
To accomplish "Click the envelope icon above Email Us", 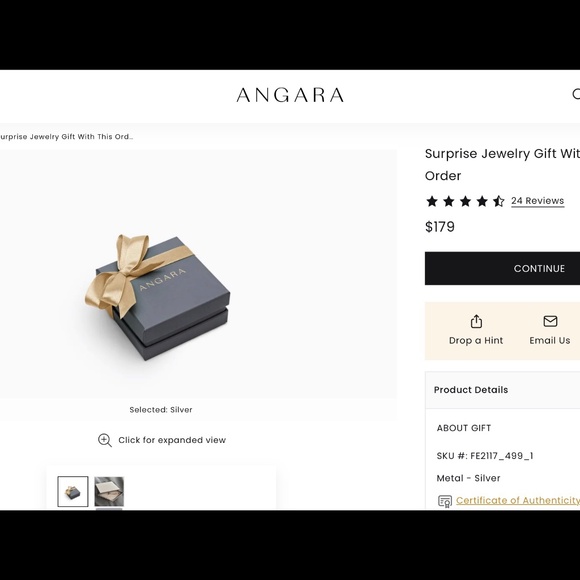I will pos(550,321).
